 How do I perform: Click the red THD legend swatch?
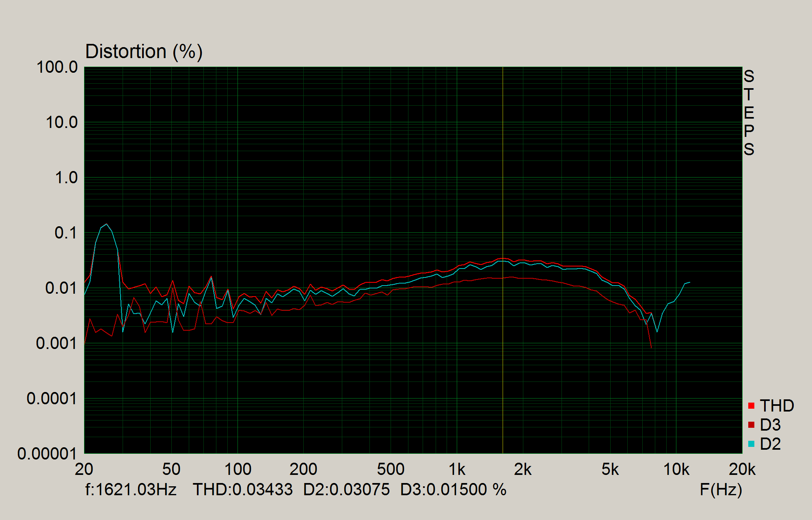click(x=751, y=406)
